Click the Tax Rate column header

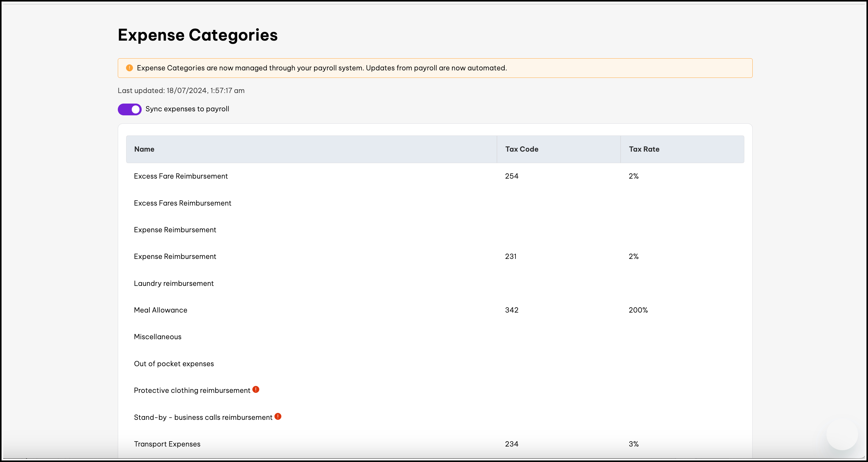pos(644,149)
